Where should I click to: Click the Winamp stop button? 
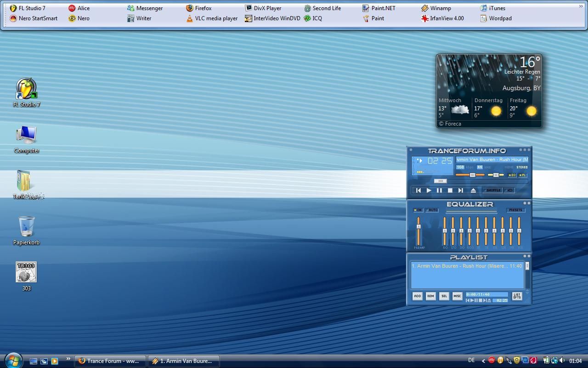pyautogui.click(x=450, y=190)
